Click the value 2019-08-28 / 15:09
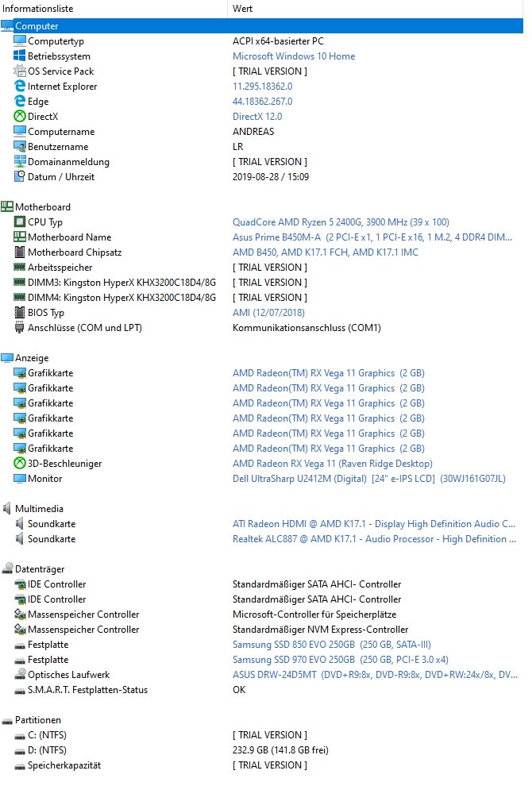The image size is (532, 786). [271, 176]
